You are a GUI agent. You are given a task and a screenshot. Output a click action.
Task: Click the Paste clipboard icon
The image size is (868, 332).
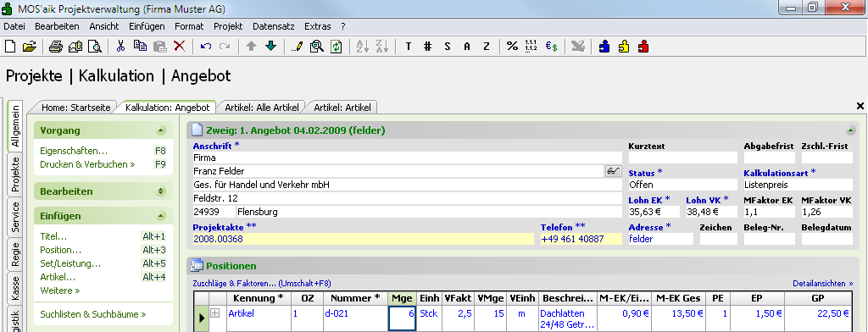[159, 47]
